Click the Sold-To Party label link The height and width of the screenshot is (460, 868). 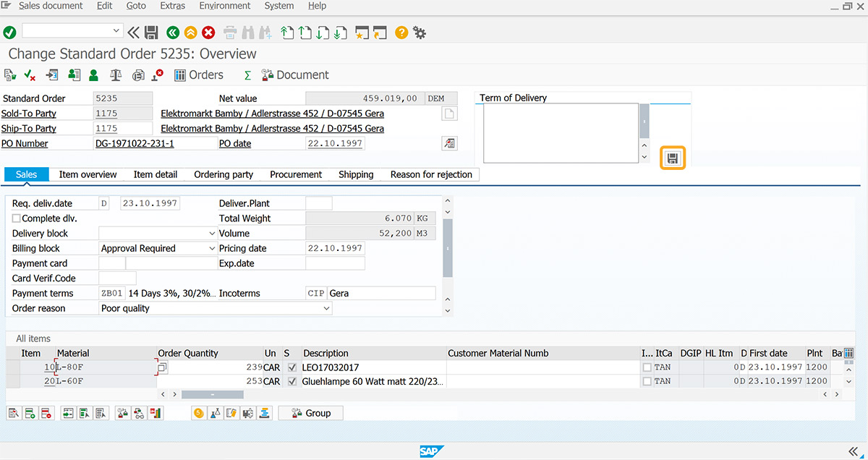point(29,114)
